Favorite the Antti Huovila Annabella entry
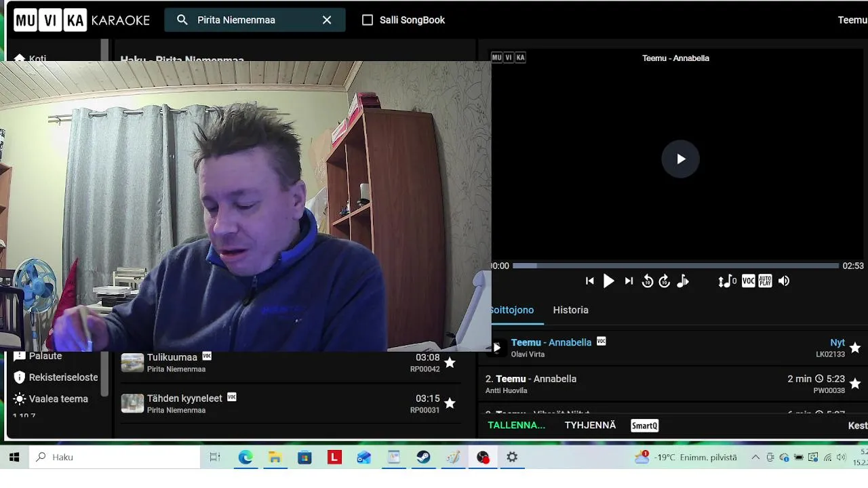868x488 pixels. [855, 384]
